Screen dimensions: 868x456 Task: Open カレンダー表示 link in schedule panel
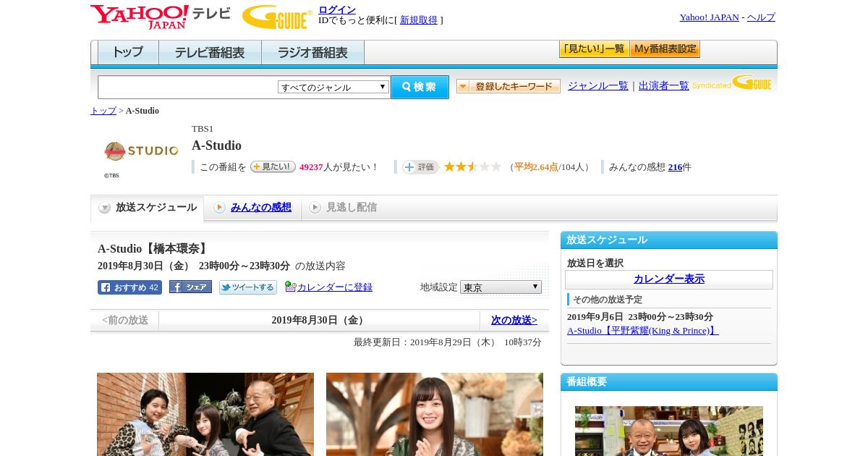[669, 279]
